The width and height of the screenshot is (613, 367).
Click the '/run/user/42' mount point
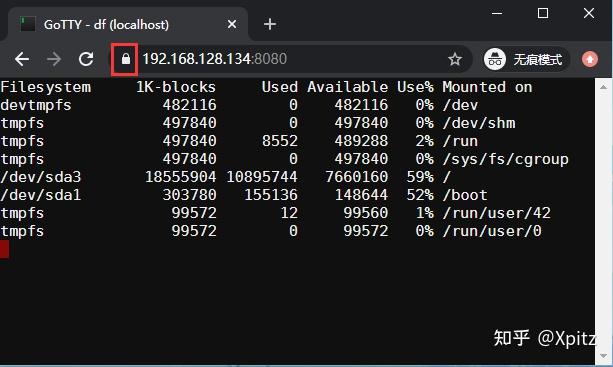pyautogui.click(x=496, y=213)
